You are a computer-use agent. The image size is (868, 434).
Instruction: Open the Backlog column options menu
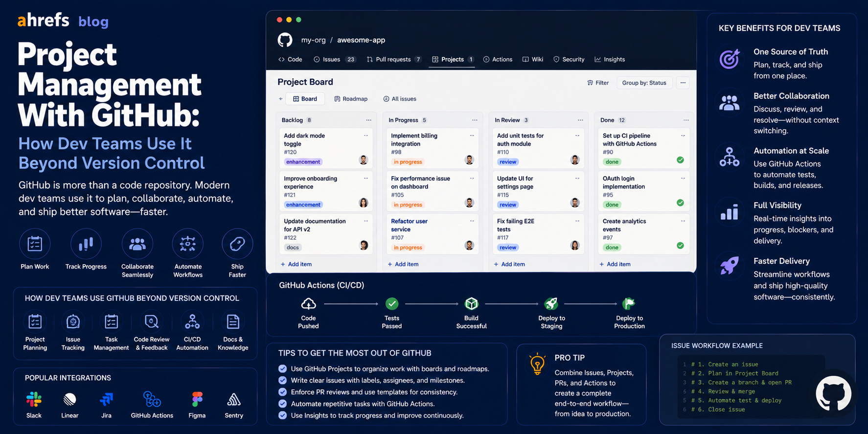(368, 120)
